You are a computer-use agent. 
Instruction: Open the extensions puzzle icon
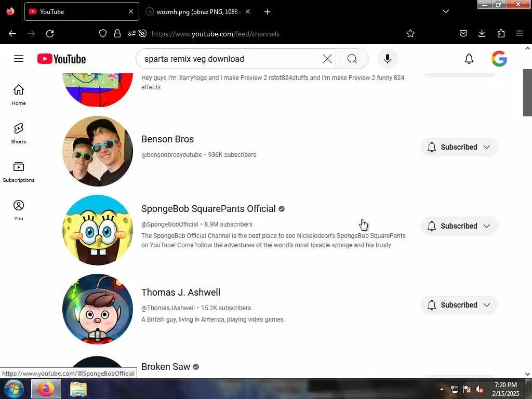501,33
